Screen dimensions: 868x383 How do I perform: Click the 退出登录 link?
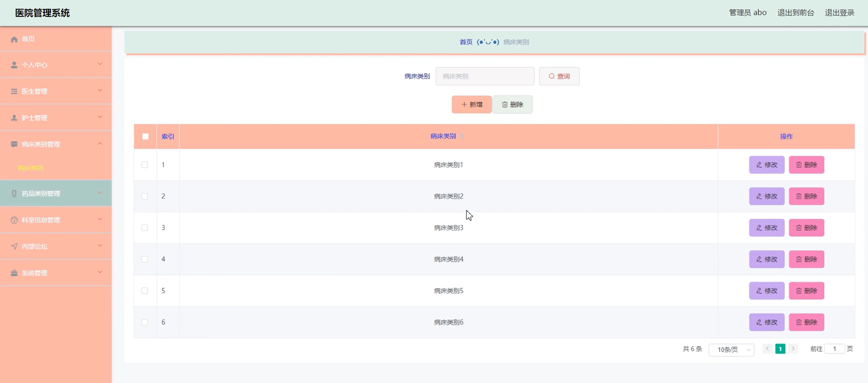pos(839,13)
